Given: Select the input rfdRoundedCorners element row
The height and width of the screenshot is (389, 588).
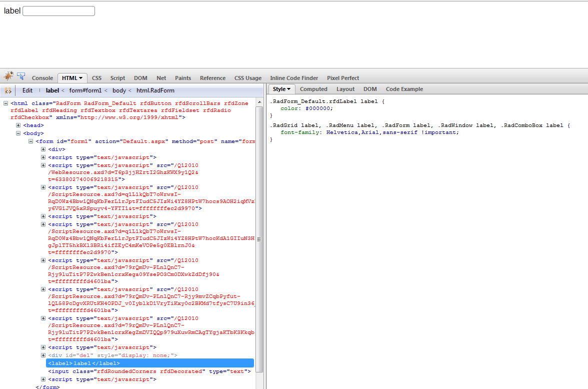Looking at the screenshot, I should [x=149, y=371].
